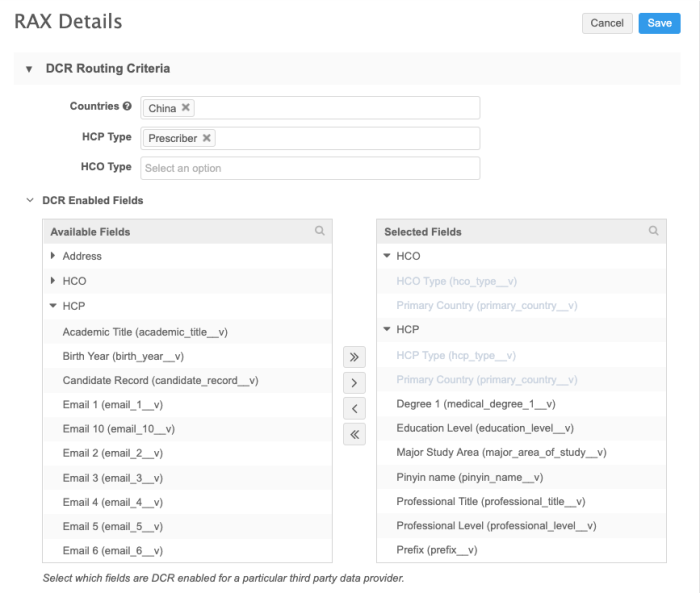Collapse the DCR Enabled Fields section
The width and height of the screenshot is (700, 593).
click(29, 201)
